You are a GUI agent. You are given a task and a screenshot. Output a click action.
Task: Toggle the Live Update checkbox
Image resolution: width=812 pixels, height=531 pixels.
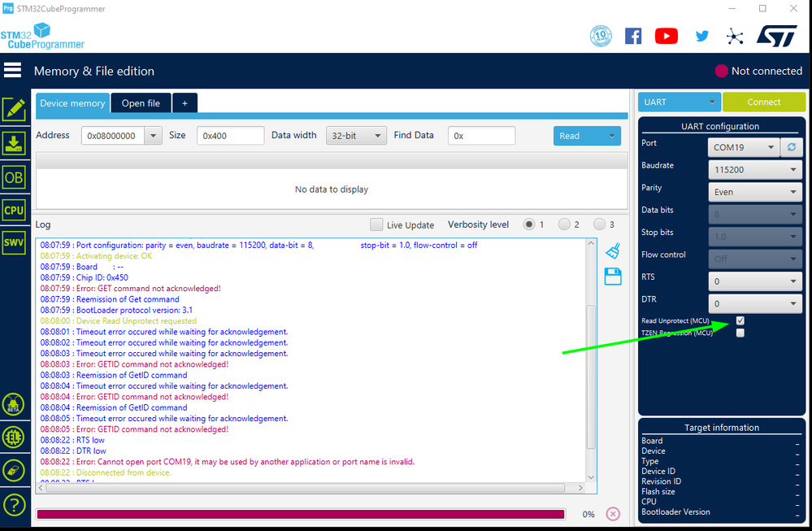tap(376, 224)
